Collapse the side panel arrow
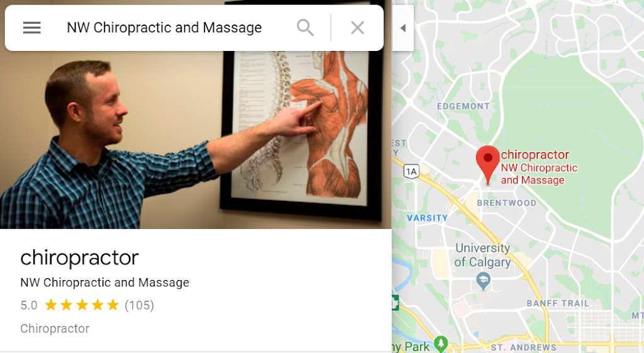This screenshot has height=353, width=644. 403,28
